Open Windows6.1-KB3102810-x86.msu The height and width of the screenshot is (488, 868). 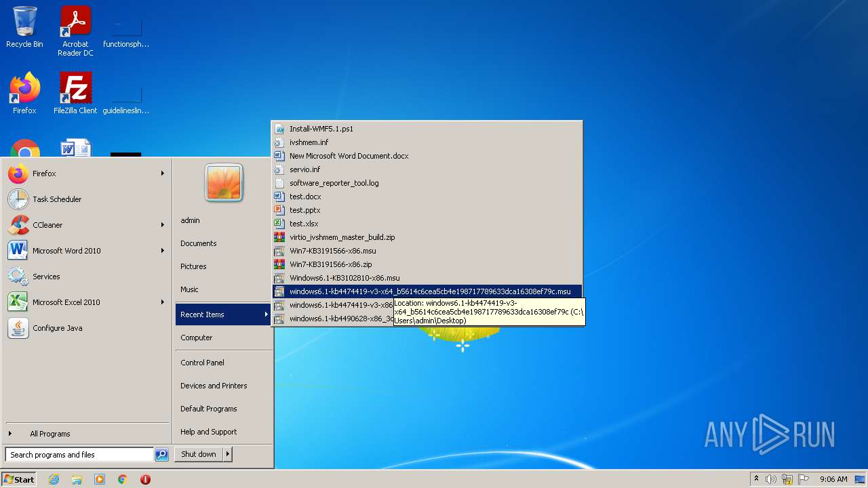click(x=427, y=278)
